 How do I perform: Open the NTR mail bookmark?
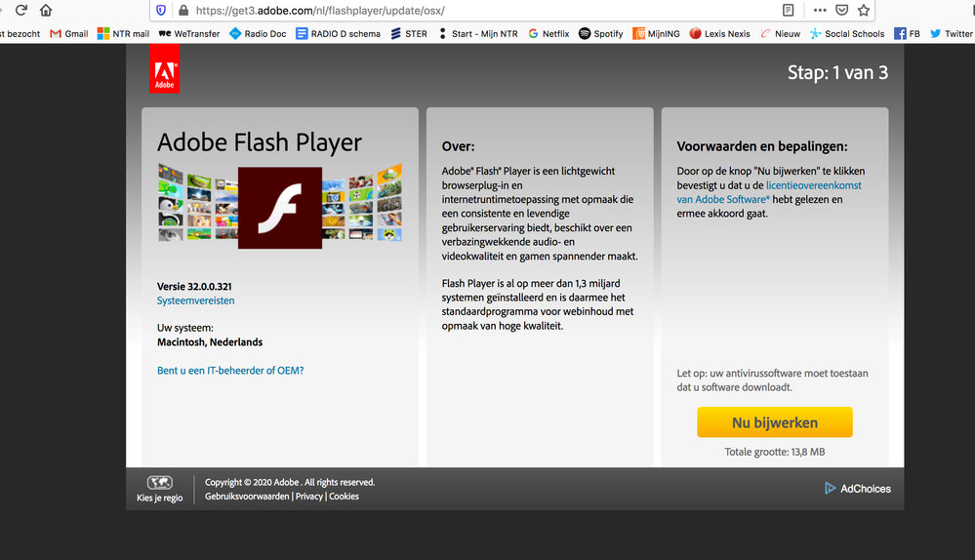tap(123, 33)
